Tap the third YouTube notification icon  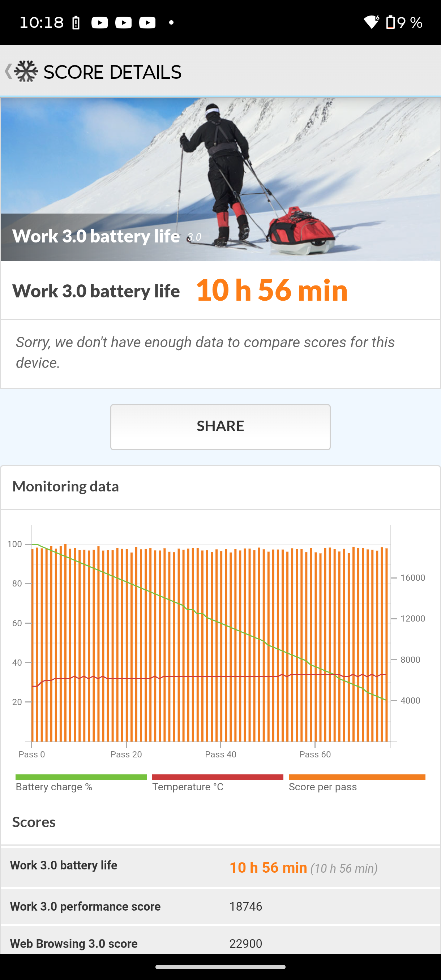point(147,23)
